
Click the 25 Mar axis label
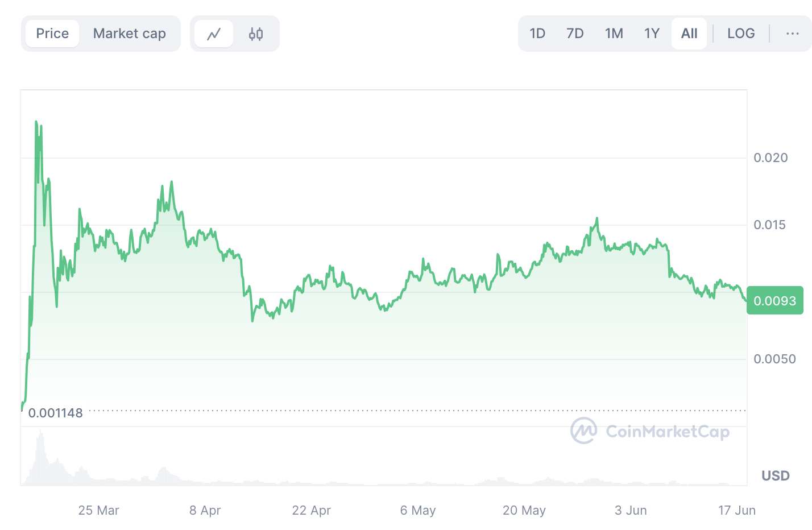[x=98, y=510]
